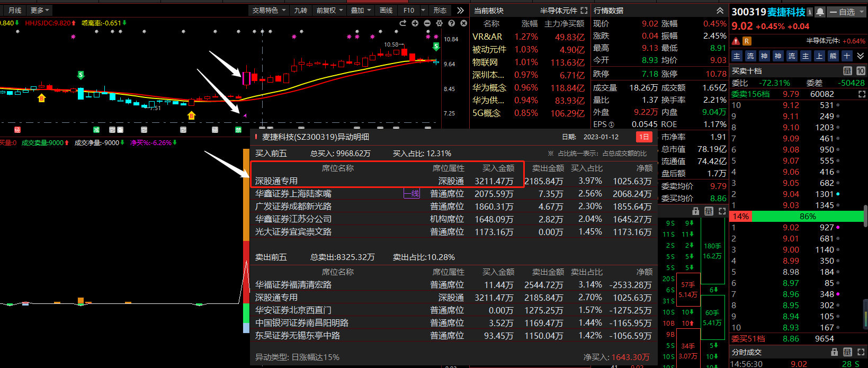Click the 半导体元件 +0.64% sector label

point(836,41)
